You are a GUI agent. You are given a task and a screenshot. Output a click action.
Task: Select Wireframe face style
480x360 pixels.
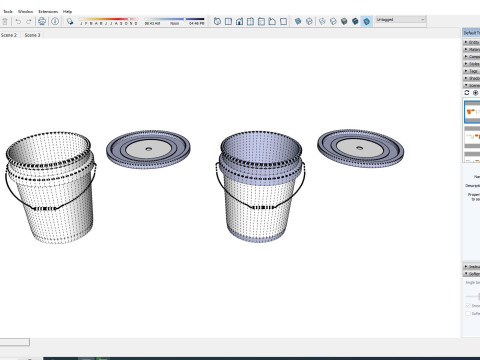322,22
